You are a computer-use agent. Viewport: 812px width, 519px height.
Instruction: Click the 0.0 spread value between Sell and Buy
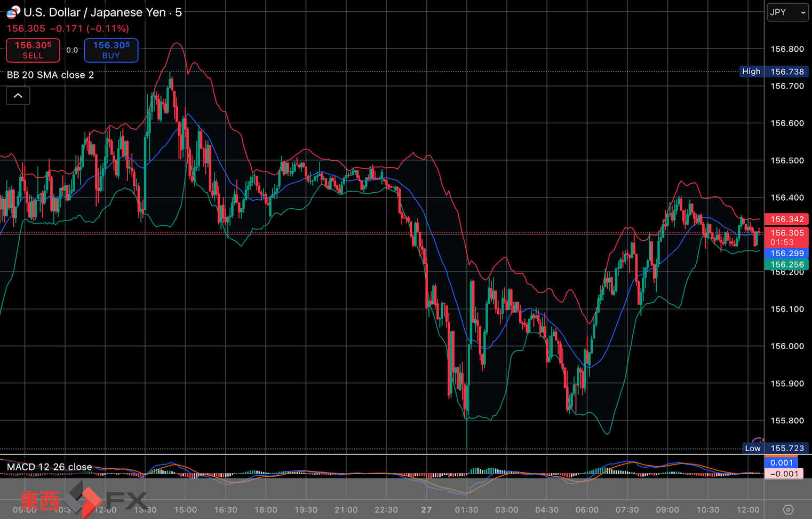pos(72,50)
